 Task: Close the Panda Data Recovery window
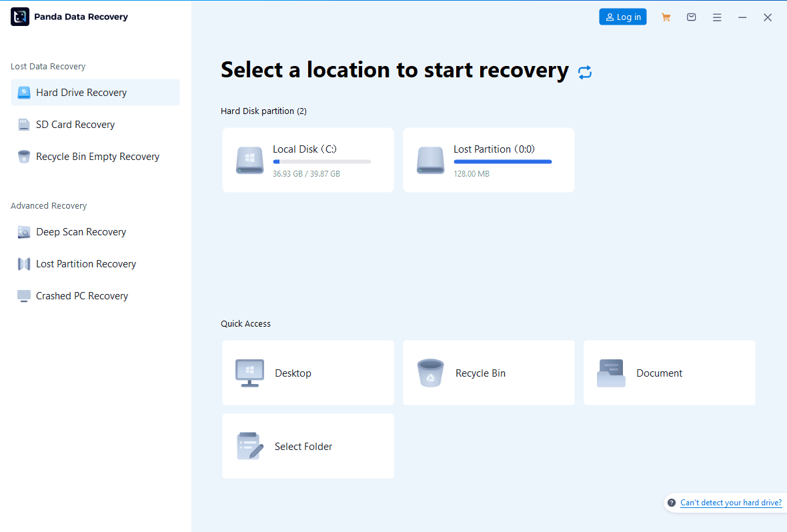(768, 17)
